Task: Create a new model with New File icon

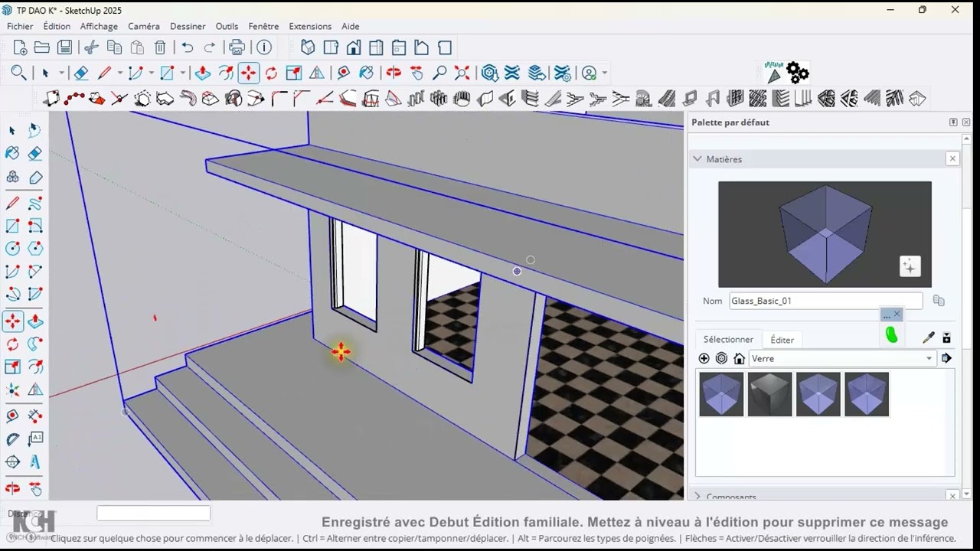Action: pos(21,47)
